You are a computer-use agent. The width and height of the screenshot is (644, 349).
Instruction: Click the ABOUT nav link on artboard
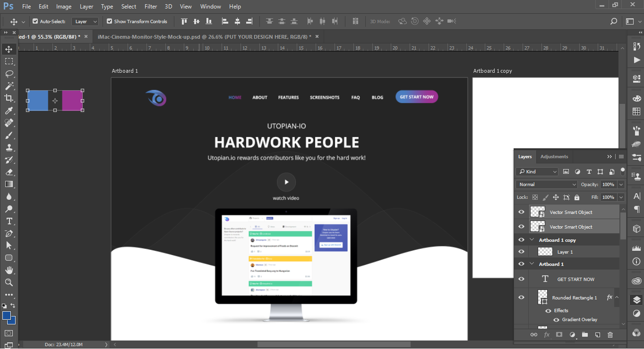pos(260,97)
